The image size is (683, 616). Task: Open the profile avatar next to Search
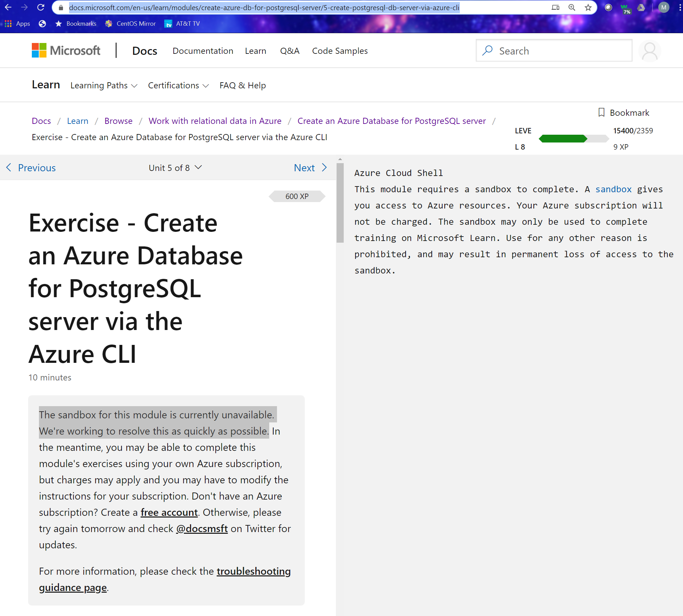(649, 51)
